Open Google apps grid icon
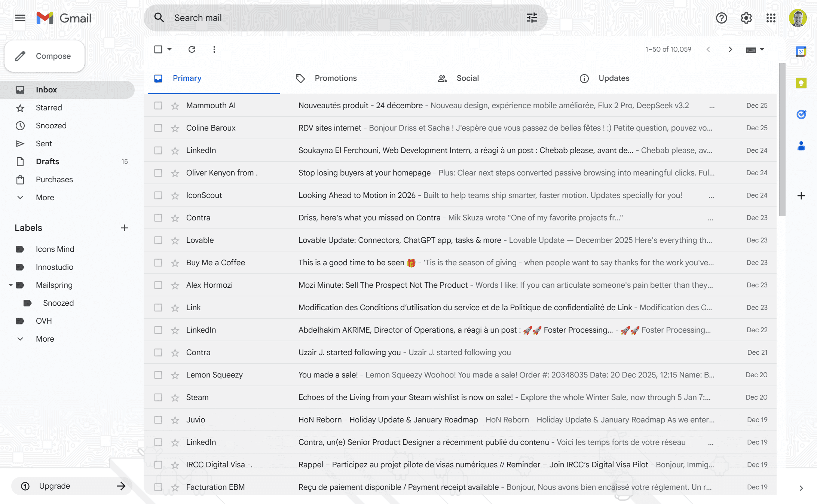Viewport: 817px width, 504px height. click(771, 18)
